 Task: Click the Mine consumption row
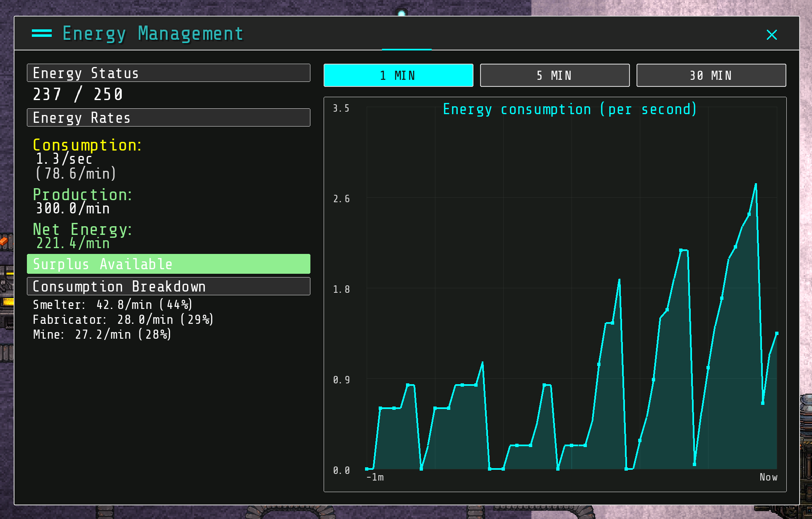(x=102, y=335)
